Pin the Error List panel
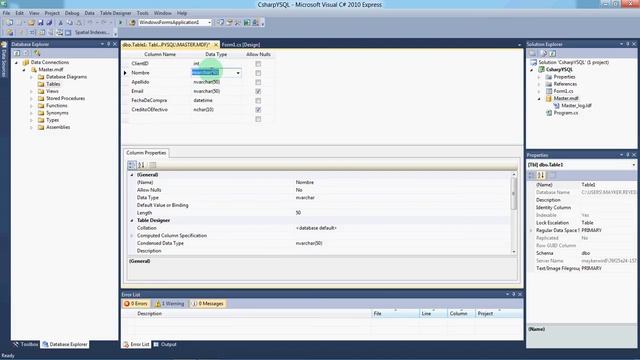Image resolution: width=640 pixels, height=360 pixels. tap(514, 294)
